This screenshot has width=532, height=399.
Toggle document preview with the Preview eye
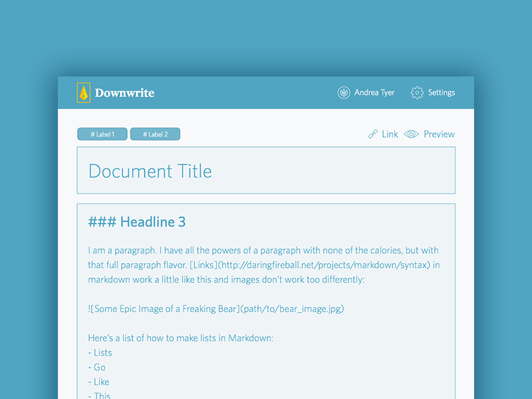point(411,134)
